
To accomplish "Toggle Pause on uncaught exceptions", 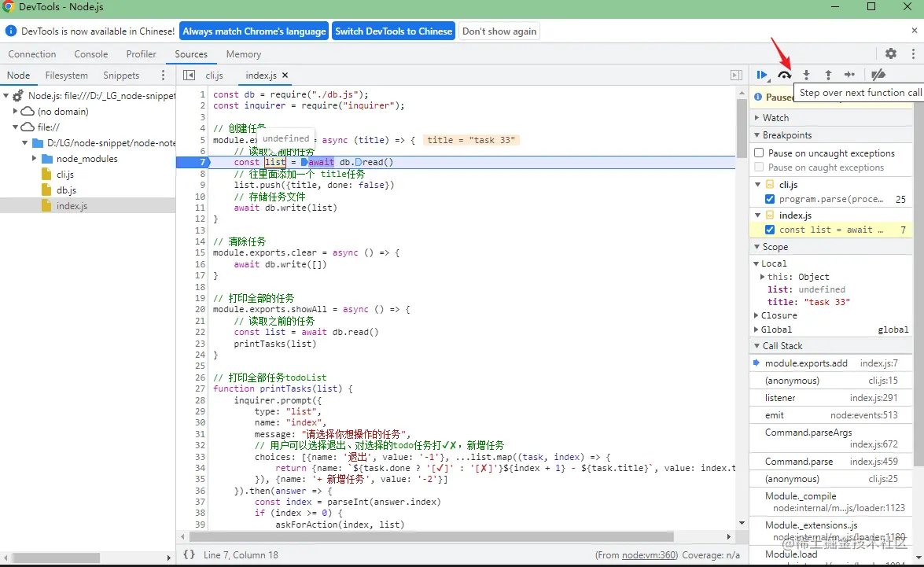I will coord(759,153).
